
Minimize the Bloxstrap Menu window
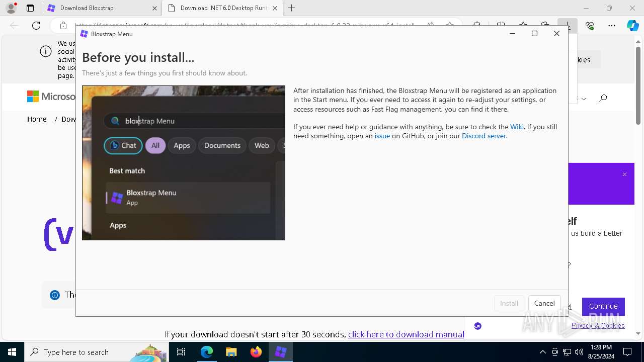(512, 34)
